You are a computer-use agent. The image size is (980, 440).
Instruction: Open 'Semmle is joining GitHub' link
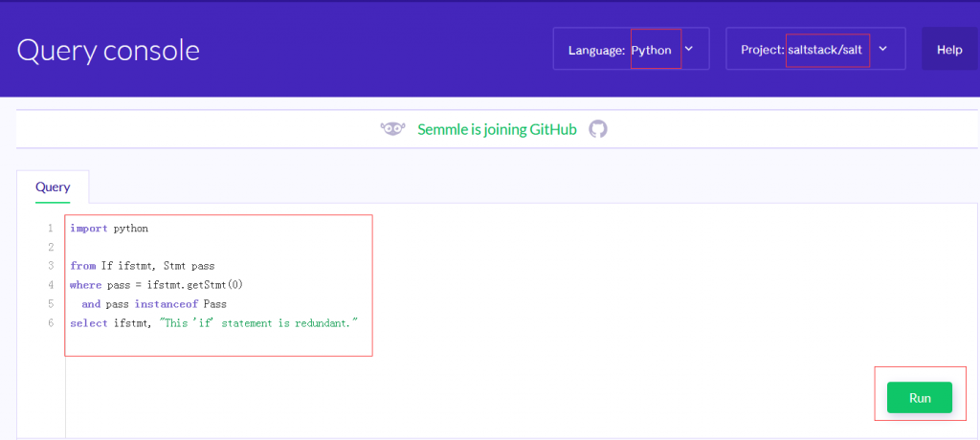(x=497, y=129)
